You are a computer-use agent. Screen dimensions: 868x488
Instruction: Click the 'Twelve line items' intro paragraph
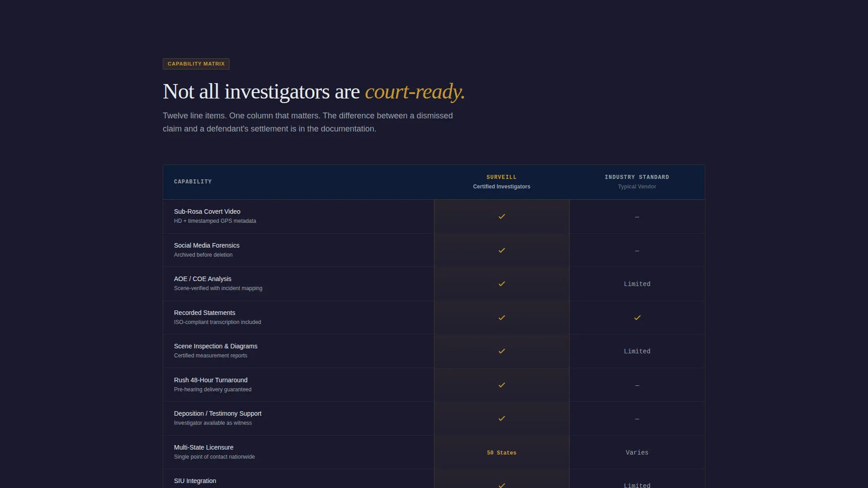307,122
